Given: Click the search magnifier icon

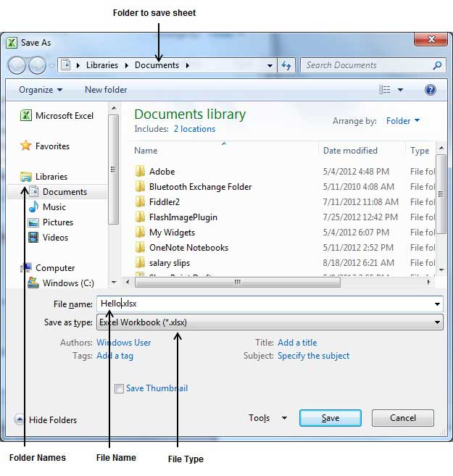Looking at the screenshot, I should pos(437,65).
